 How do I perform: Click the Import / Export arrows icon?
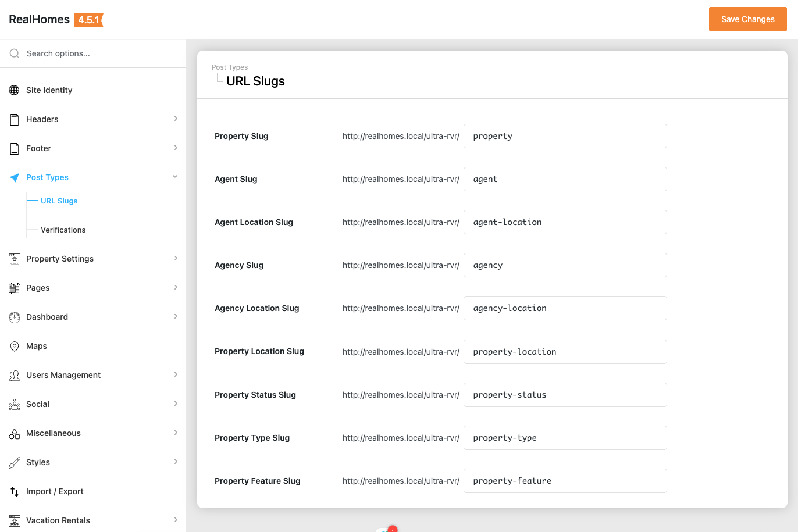pyautogui.click(x=15, y=491)
